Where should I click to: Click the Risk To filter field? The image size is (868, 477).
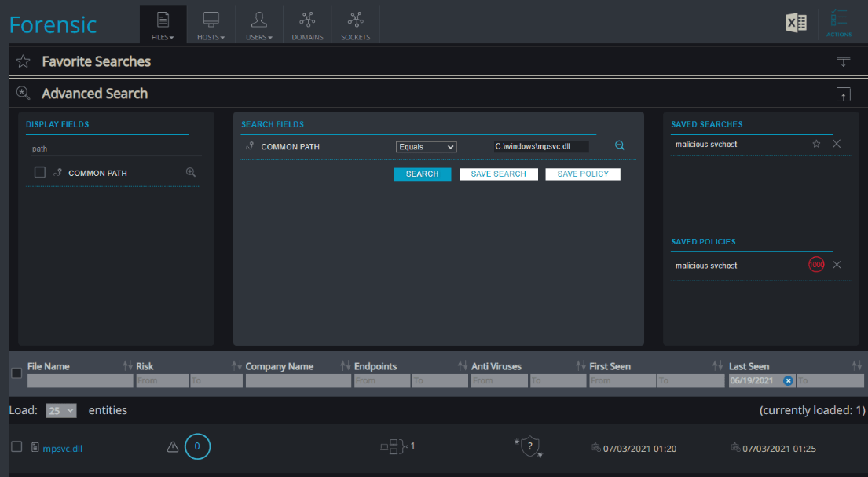pyautogui.click(x=217, y=380)
